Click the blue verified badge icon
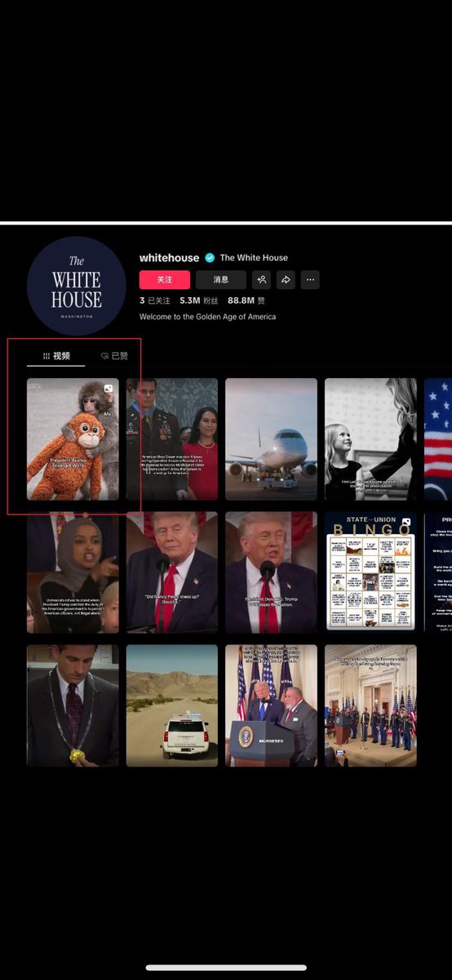Image resolution: width=452 pixels, height=980 pixels. click(x=210, y=257)
